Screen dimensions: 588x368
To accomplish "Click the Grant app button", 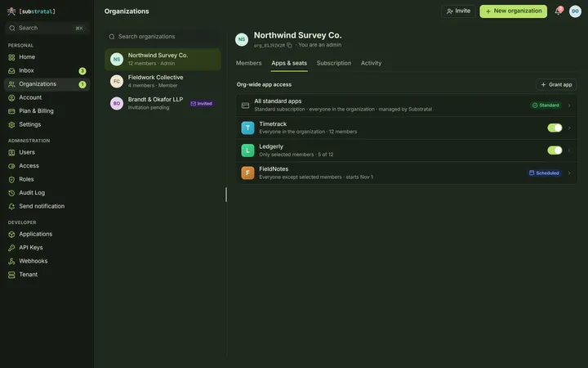I will [x=556, y=84].
